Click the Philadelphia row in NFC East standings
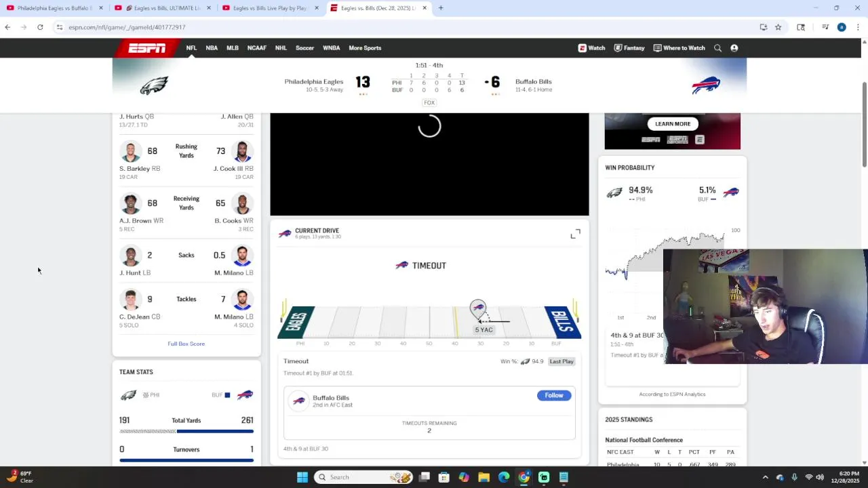 [x=672, y=464]
